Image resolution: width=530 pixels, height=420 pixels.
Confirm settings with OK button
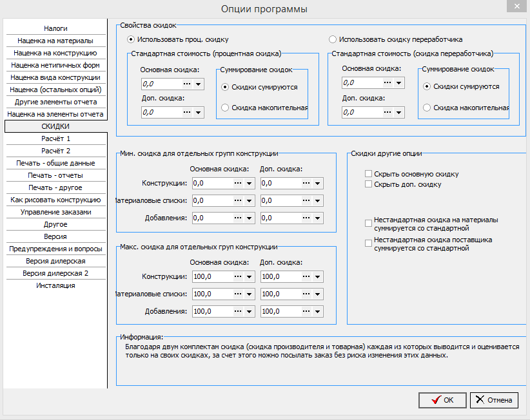pos(442,401)
